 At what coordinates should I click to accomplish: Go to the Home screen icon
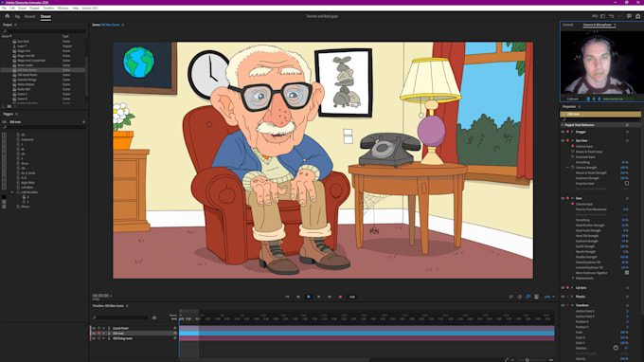pyautogui.click(x=7, y=16)
